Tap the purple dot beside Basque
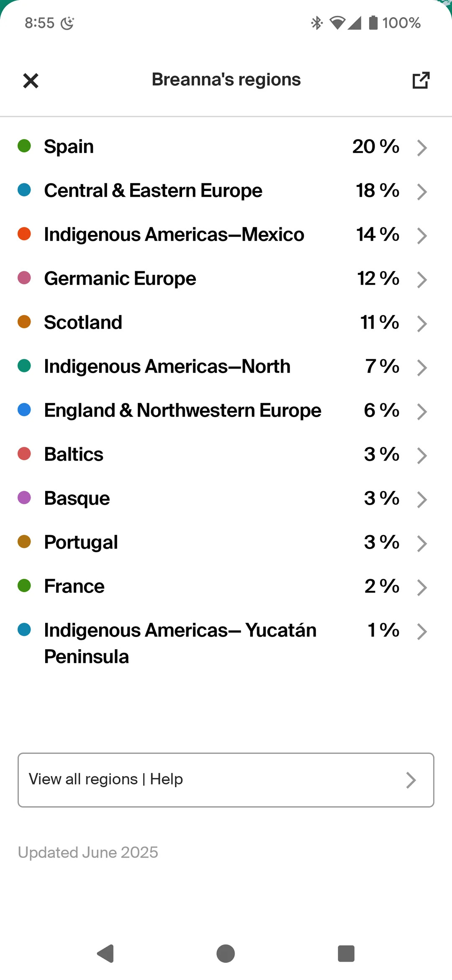452x980 pixels. (24, 498)
